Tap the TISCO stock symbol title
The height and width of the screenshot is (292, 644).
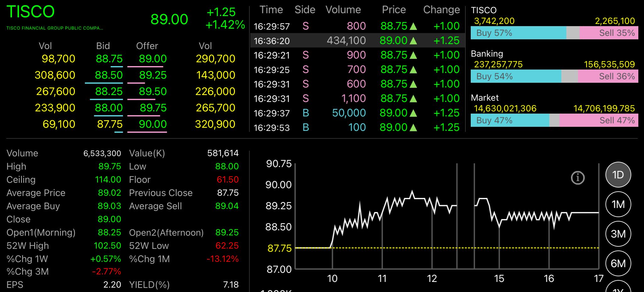[31, 12]
